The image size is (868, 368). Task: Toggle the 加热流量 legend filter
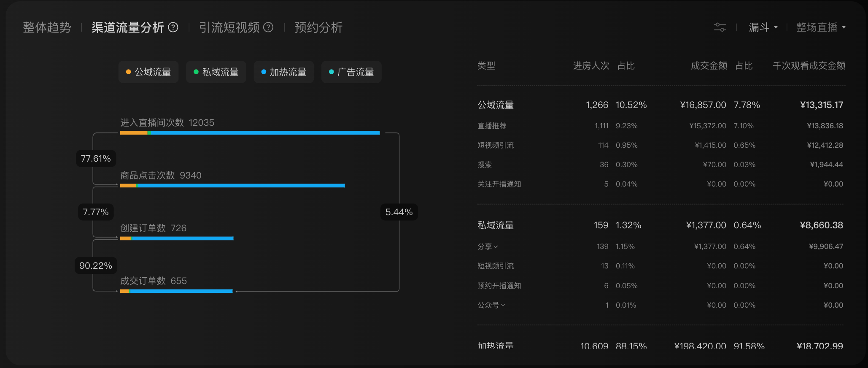click(x=283, y=72)
